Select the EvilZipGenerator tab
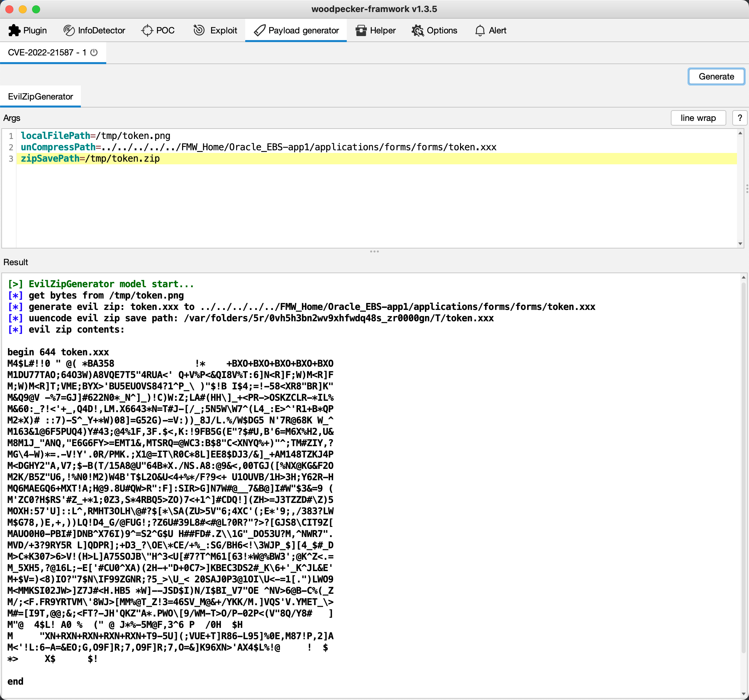 point(40,97)
